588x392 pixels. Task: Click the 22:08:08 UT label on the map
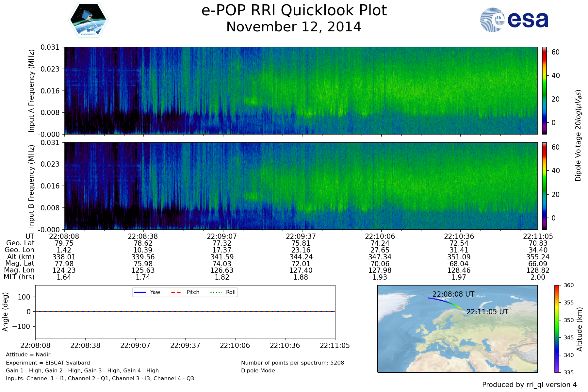pos(453,294)
